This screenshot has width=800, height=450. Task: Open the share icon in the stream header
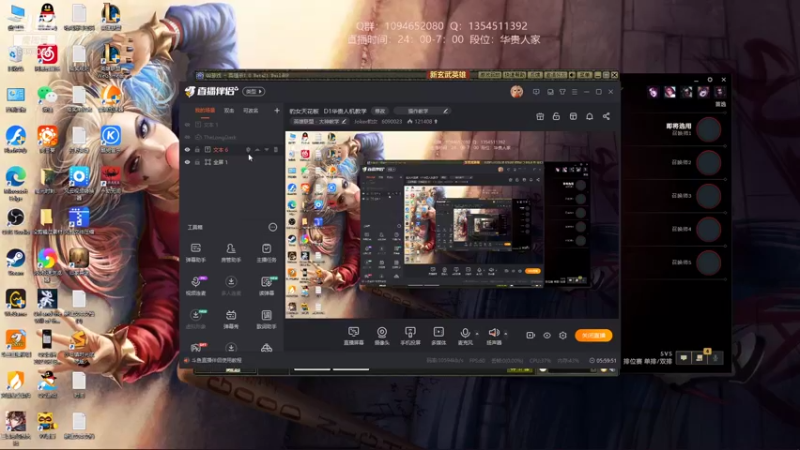(606, 116)
